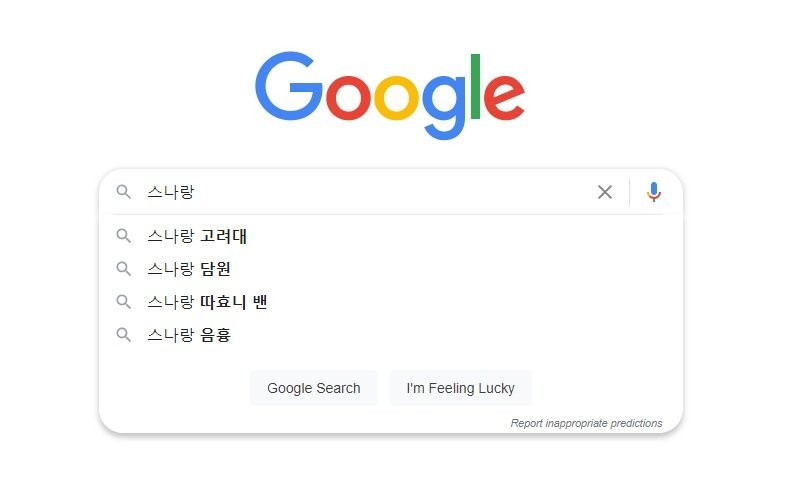Screen dimensions: 785x491
Task: Click the green letter l in the logo
Action: tap(475, 86)
